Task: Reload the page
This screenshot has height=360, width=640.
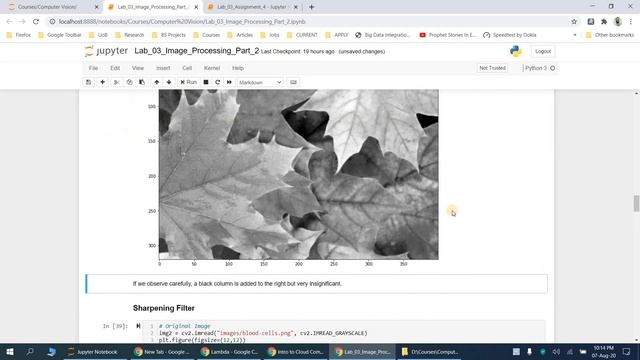Action: (x=36, y=22)
